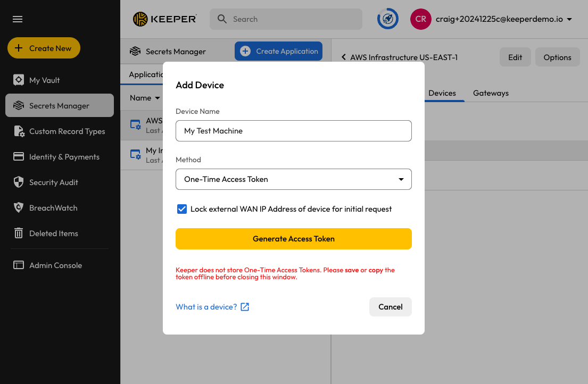
Task: Click the Custom Record Types icon
Action: 19,131
